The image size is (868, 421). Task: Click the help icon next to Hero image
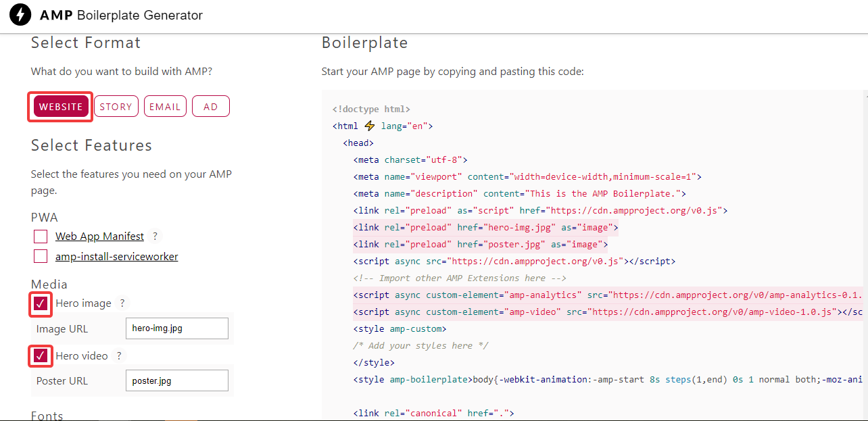pyautogui.click(x=122, y=303)
